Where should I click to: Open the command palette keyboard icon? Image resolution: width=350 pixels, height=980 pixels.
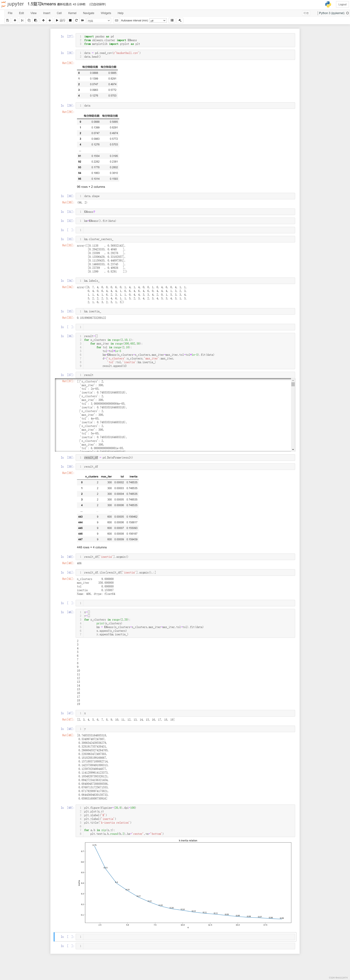tap(117, 21)
